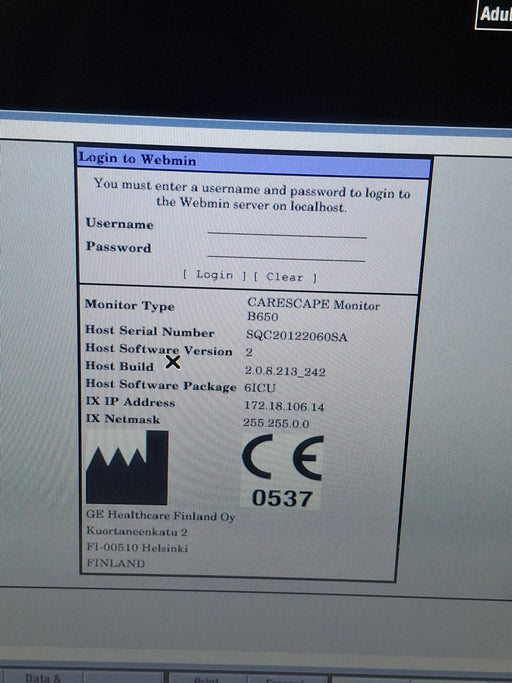Click the [ Login ] button
512x683 pixels.
tap(214, 275)
